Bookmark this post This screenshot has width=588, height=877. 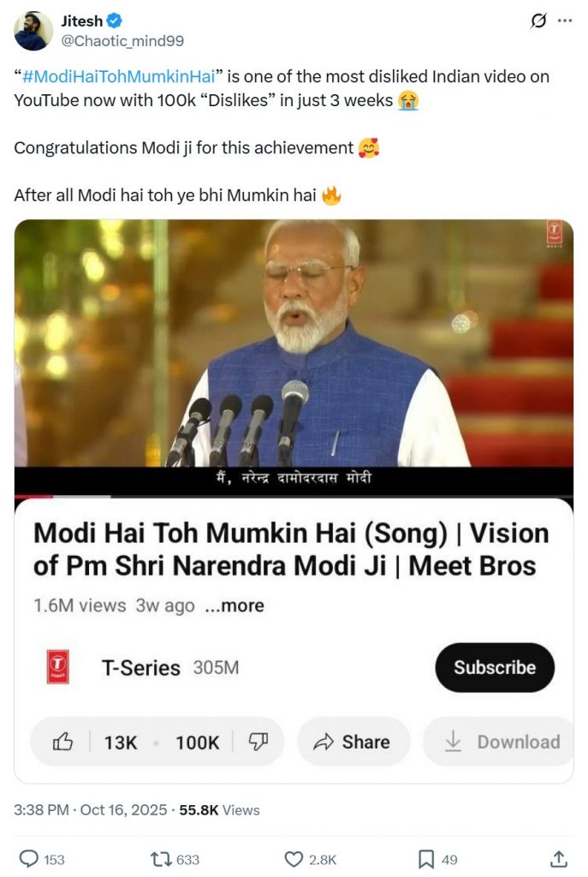click(x=425, y=859)
